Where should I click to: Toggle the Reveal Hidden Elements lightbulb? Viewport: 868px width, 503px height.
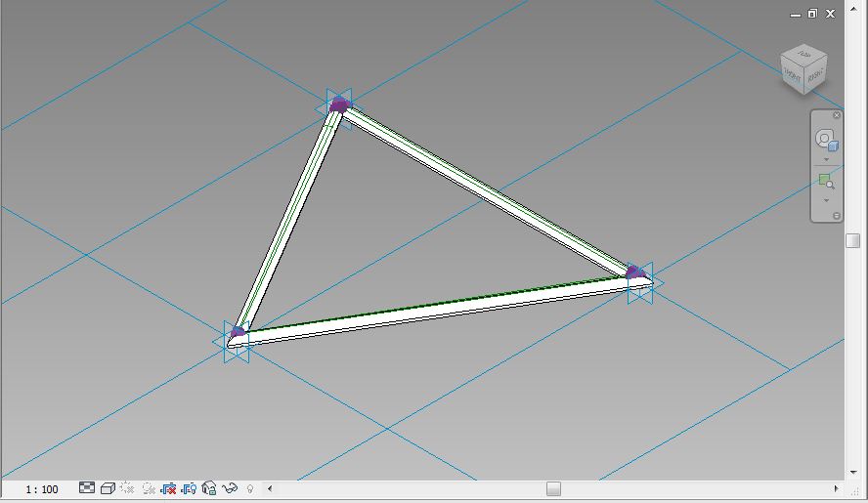click(x=250, y=488)
